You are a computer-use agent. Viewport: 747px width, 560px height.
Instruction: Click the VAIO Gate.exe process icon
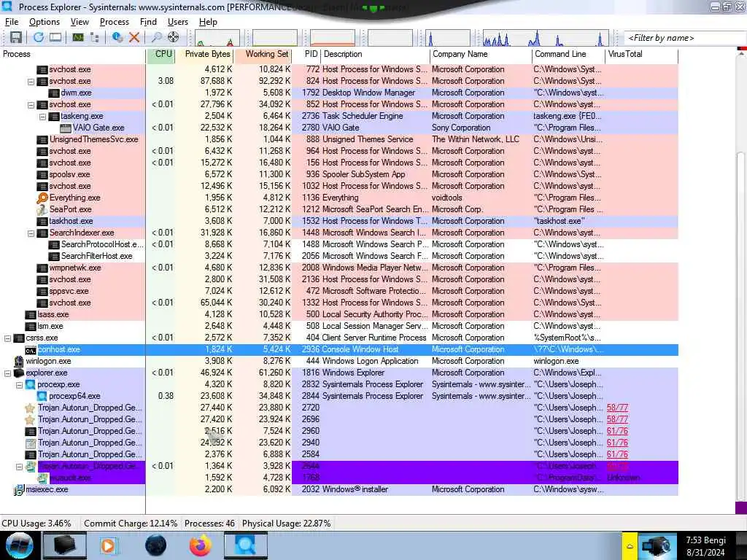65,128
